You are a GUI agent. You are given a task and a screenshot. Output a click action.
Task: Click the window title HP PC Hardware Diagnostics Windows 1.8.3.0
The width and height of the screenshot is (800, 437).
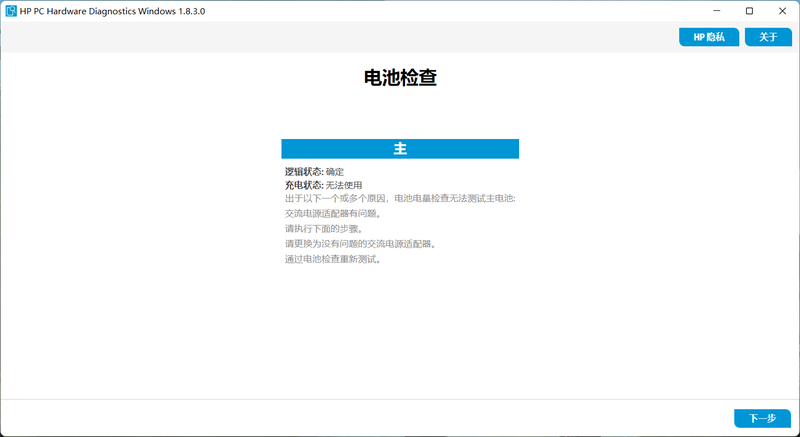(112, 11)
